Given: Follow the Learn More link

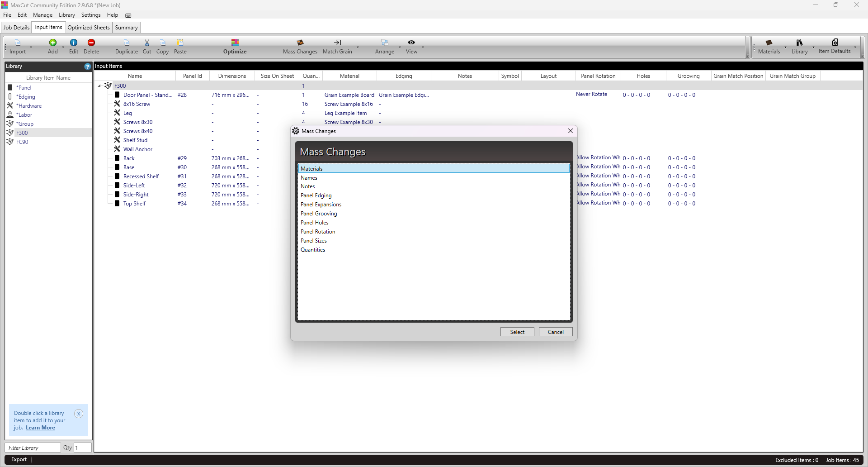Looking at the screenshot, I should tap(40, 428).
